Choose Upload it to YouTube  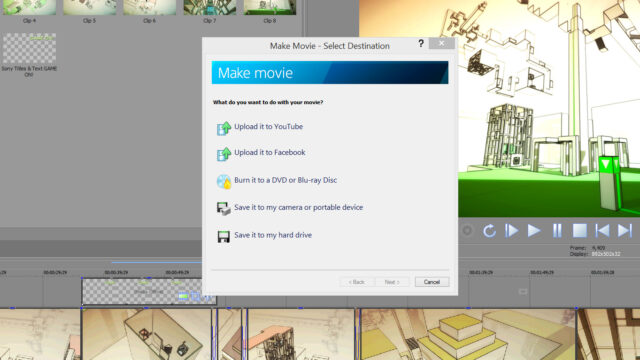(x=268, y=127)
